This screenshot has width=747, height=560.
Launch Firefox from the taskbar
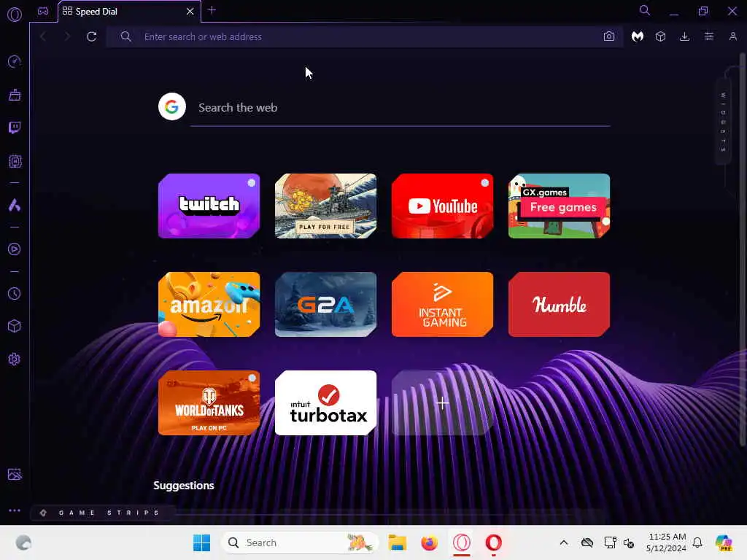[429, 542]
